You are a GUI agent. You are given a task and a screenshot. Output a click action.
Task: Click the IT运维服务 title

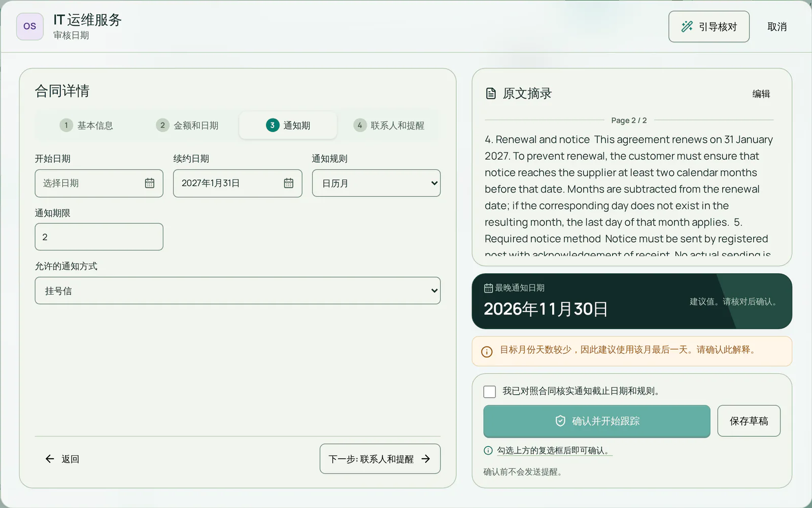point(88,20)
